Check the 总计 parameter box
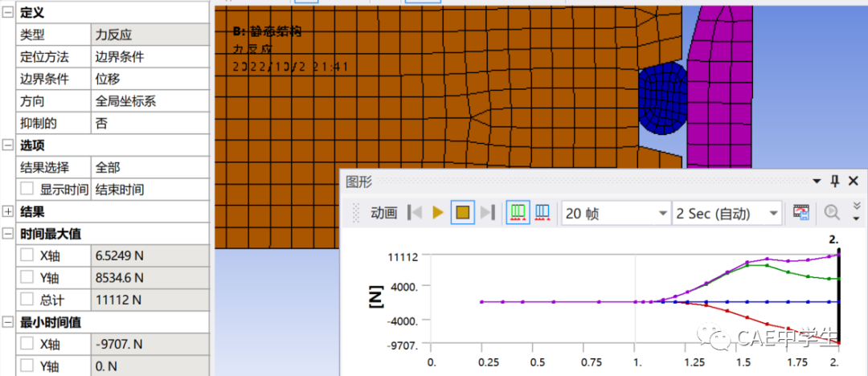868x376 pixels. [x=27, y=300]
